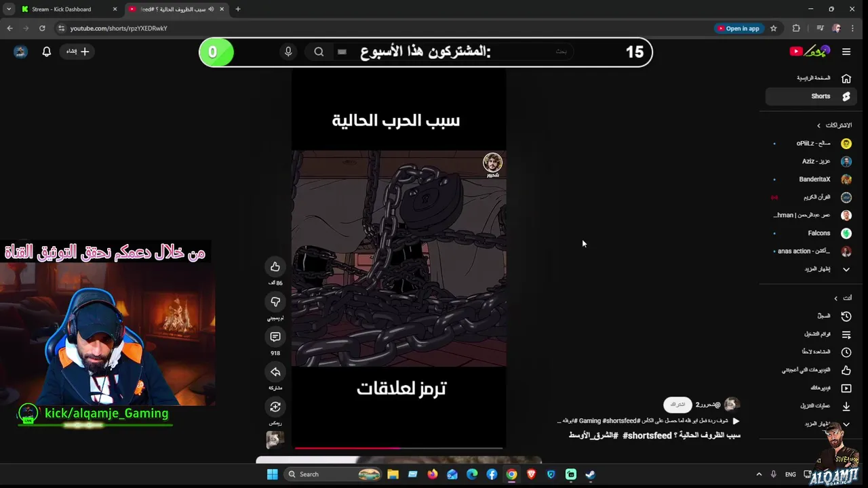The height and width of the screenshot is (488, 868).
Task: Open Watch Later in the sidebar
Action: pos(812,352)
